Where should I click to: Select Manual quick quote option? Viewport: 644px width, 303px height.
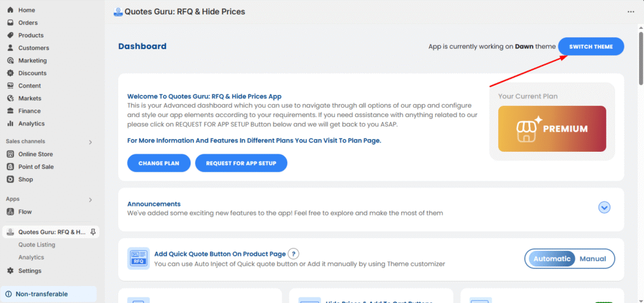pyautogui.click(x=592, y=259)
